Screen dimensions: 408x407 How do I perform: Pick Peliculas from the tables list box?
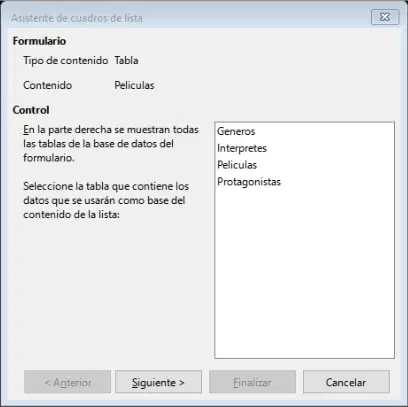[237, 165]
